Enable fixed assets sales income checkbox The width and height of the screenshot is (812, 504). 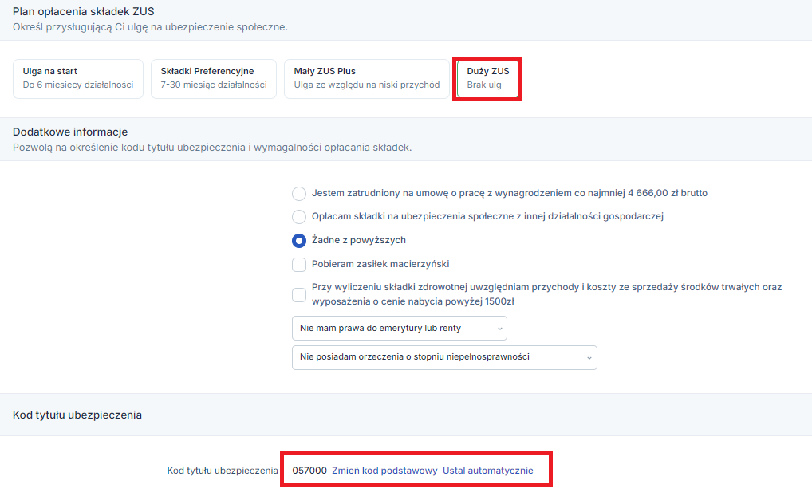299,295
